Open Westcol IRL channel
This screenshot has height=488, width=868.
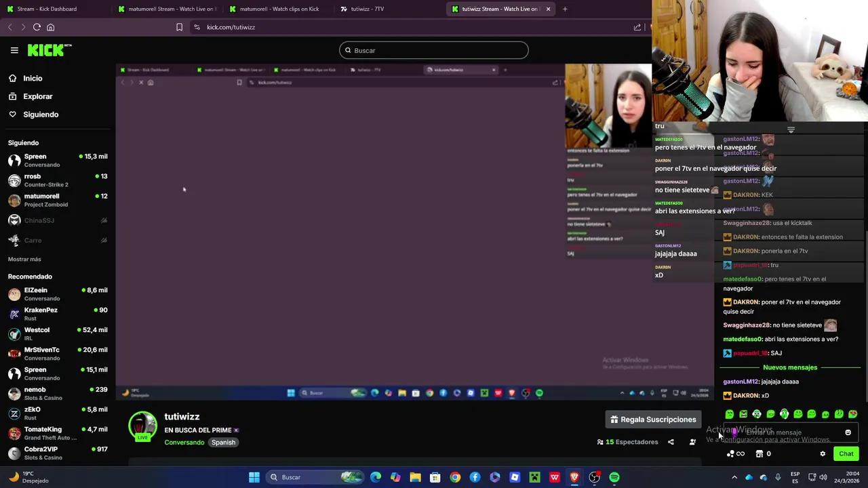[58, 333]
